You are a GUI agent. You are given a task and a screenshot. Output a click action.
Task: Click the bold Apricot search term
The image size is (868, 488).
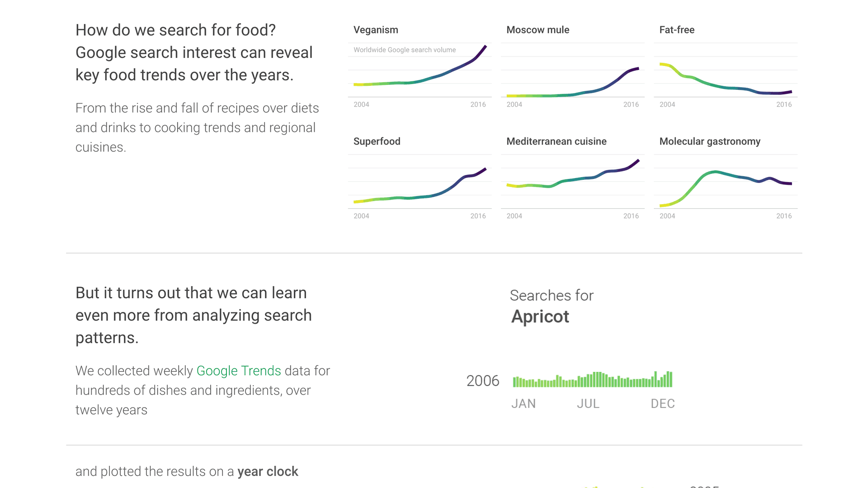pyautogui.click(x=540, y=317)
